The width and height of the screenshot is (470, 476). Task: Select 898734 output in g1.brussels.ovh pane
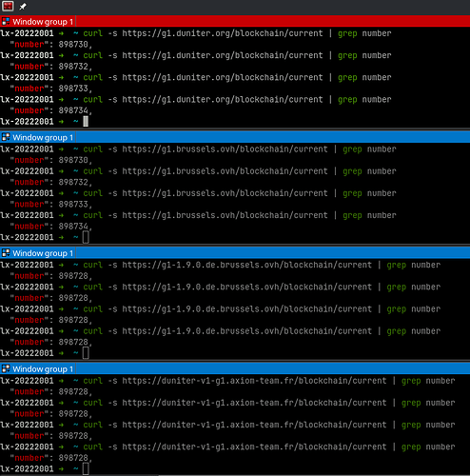point(73,227)
